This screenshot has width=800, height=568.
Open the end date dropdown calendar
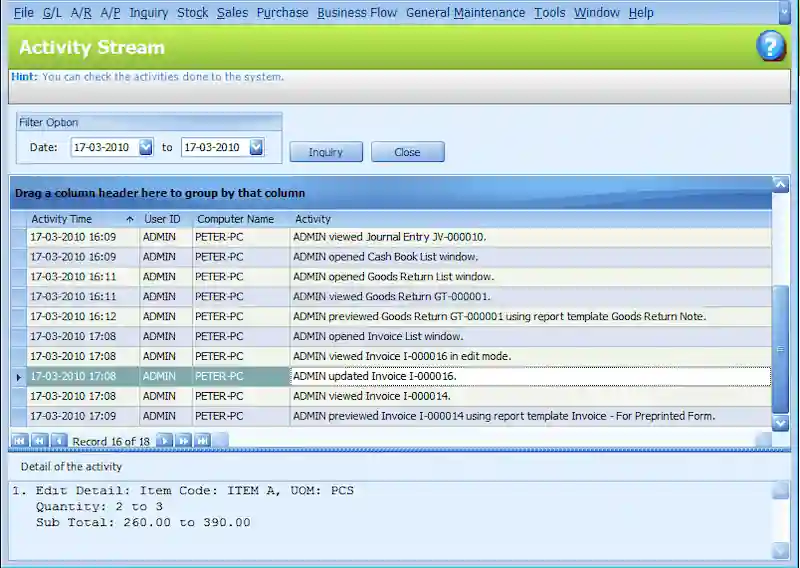pos(256,147)
